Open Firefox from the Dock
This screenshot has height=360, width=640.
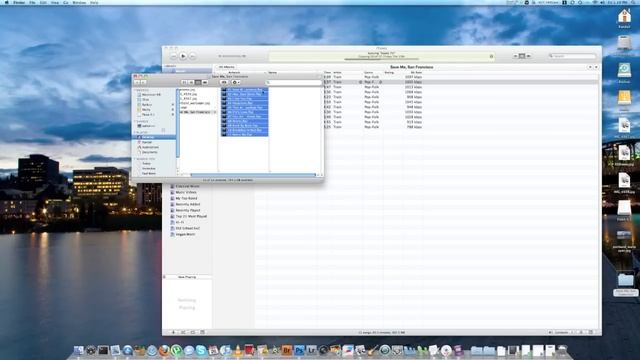[164, 350]
